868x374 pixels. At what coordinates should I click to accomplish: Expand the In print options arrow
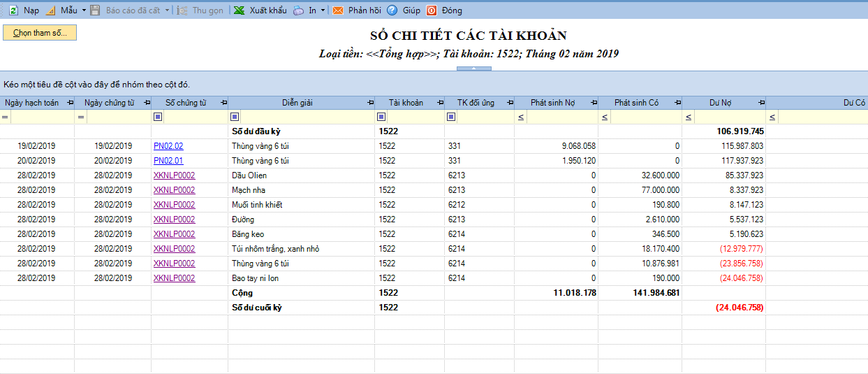(x=323, y=10)
